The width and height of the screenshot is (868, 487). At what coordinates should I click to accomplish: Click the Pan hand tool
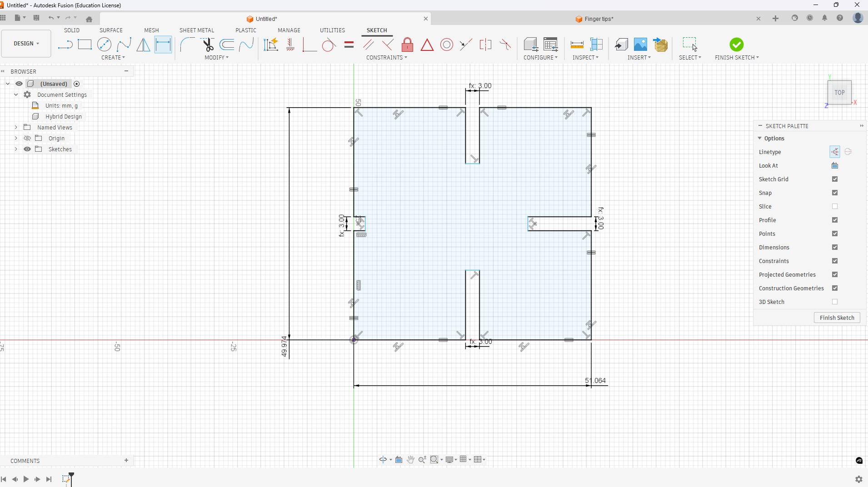tap(410, 460)
